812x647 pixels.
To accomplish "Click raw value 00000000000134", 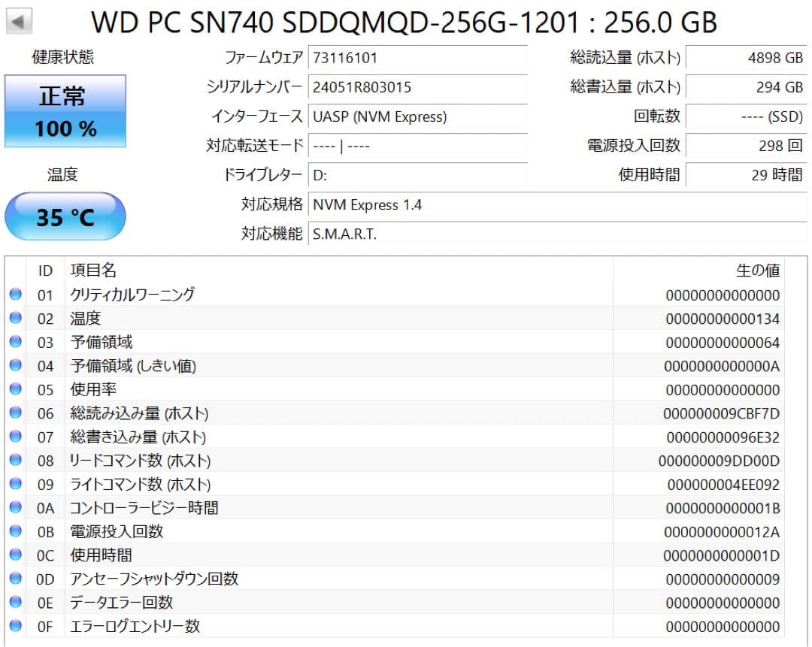I will [723, 319].
